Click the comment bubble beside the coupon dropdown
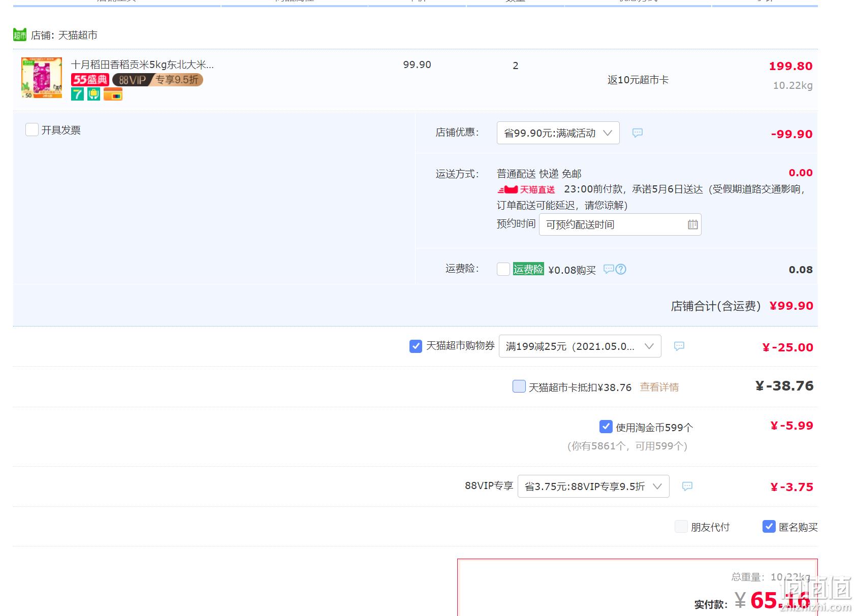The width and height of the screenshot is (856, 616). pyautogui.click(x=679, y=346)
